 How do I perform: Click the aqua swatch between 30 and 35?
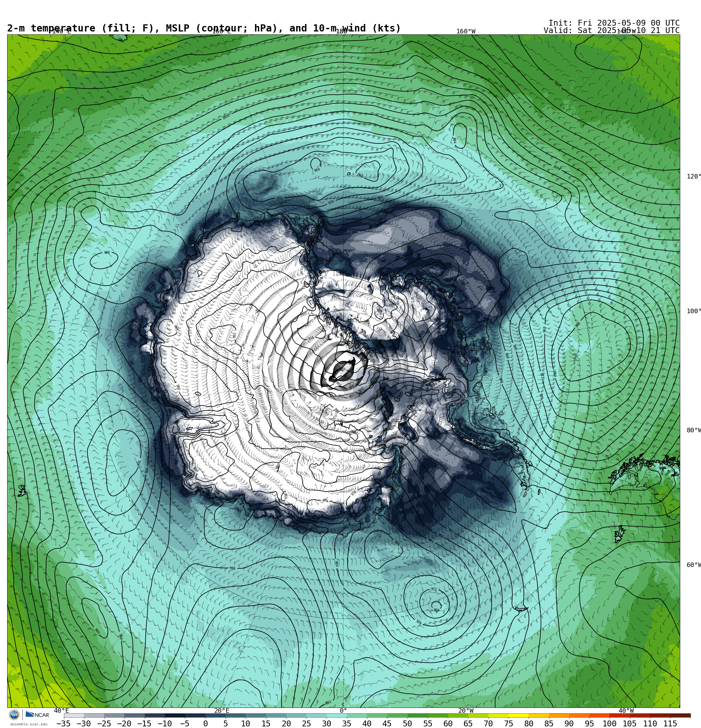pos(337,715)
